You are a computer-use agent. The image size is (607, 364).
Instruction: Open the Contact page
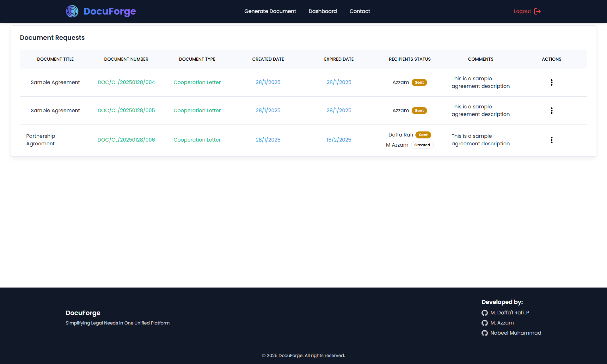tap(359, 11)
